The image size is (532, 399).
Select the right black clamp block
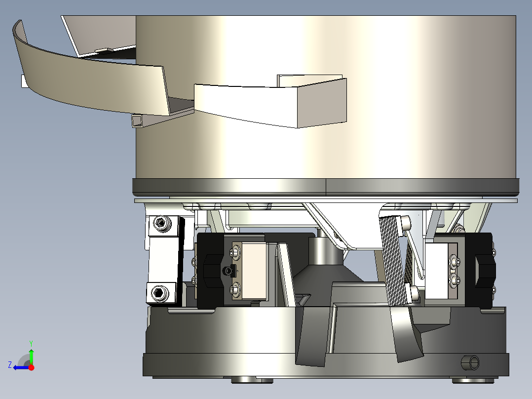pos(480,271)
